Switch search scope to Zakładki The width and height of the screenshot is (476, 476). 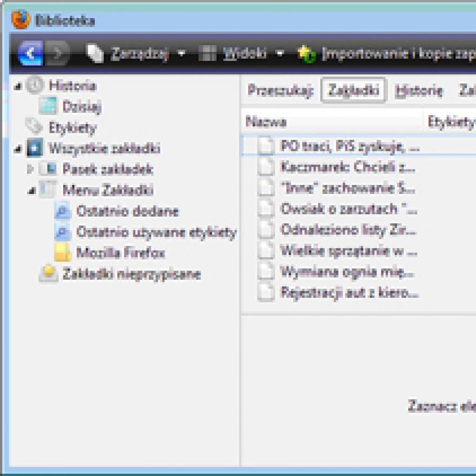pyautogui.click(x=354, y=90)
